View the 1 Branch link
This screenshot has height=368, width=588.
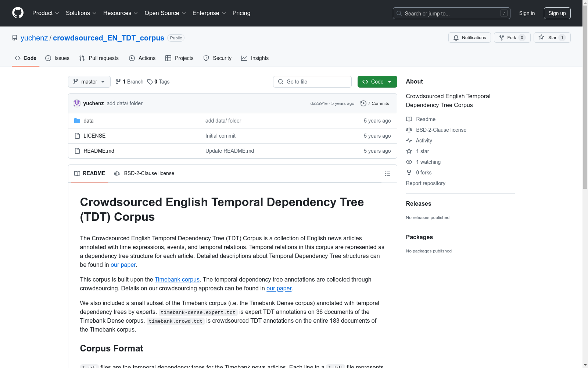coord(129,82)
